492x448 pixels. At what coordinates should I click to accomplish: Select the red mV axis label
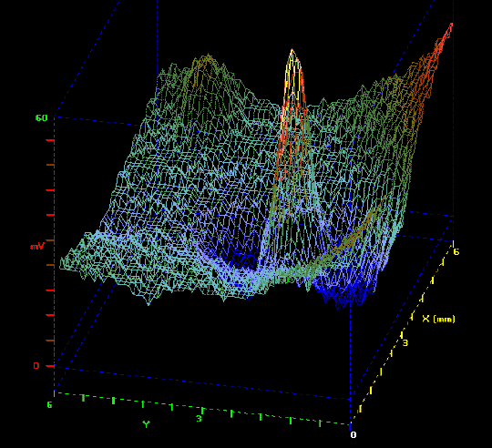(37, 247)
